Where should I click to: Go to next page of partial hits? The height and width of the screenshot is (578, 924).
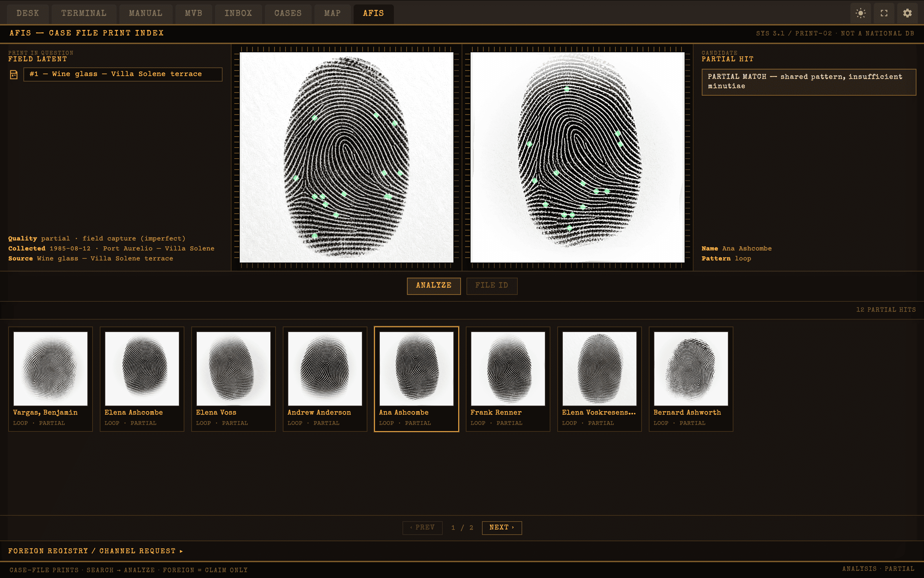502,527
